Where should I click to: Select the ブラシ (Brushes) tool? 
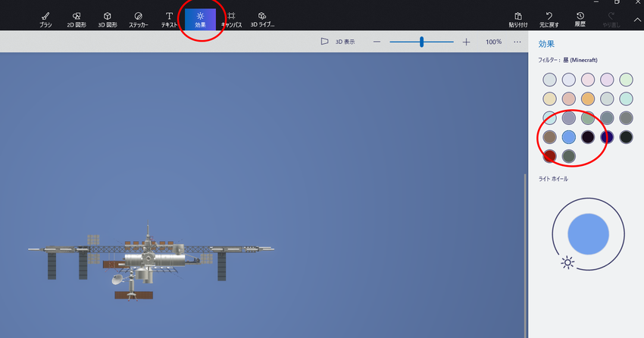click(x=45, y=19)
